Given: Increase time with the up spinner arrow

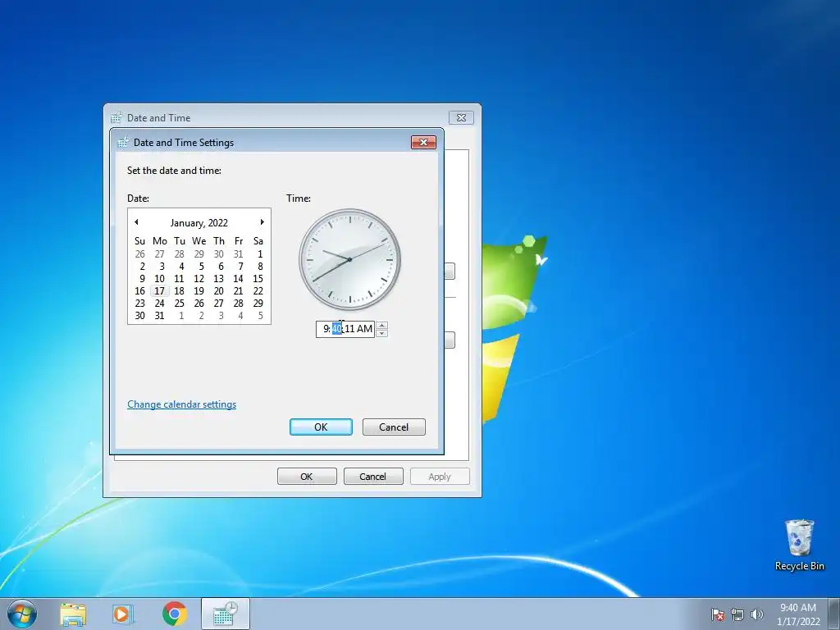Looking at the screenshot, I should pos(381,325).
